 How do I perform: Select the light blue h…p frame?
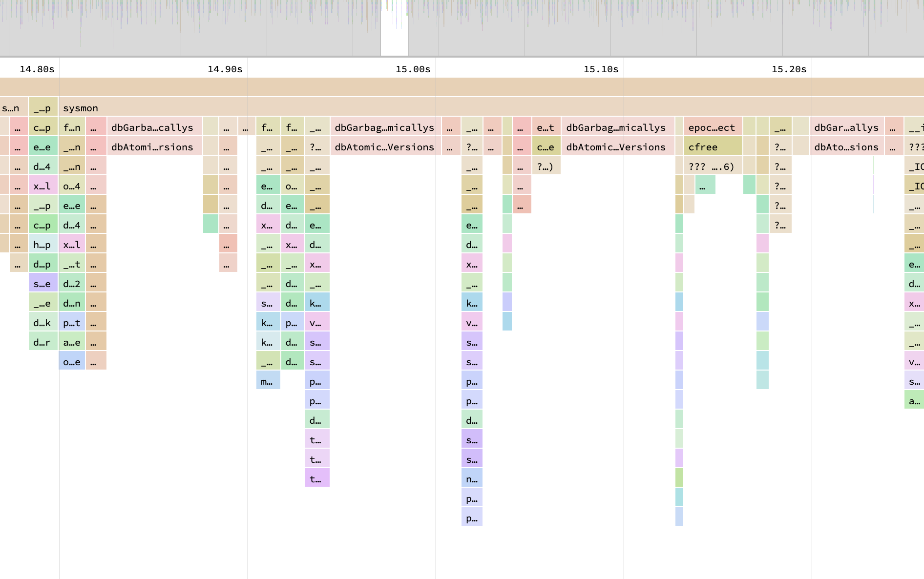(x=42, y=245)
